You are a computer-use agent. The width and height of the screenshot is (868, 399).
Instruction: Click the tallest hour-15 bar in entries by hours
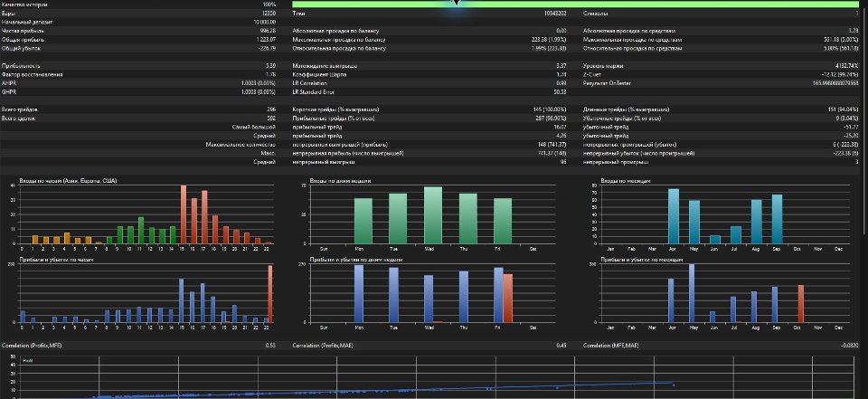[184, 214]
